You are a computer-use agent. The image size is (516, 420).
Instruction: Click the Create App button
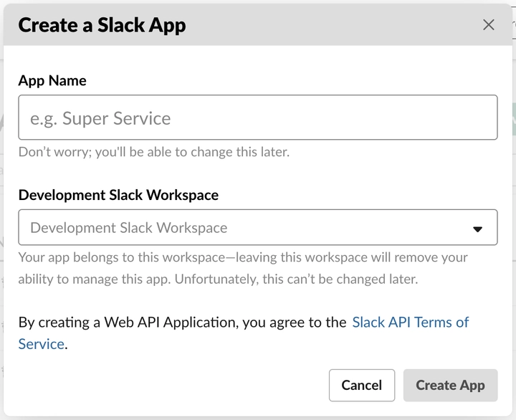coord(450,385)
